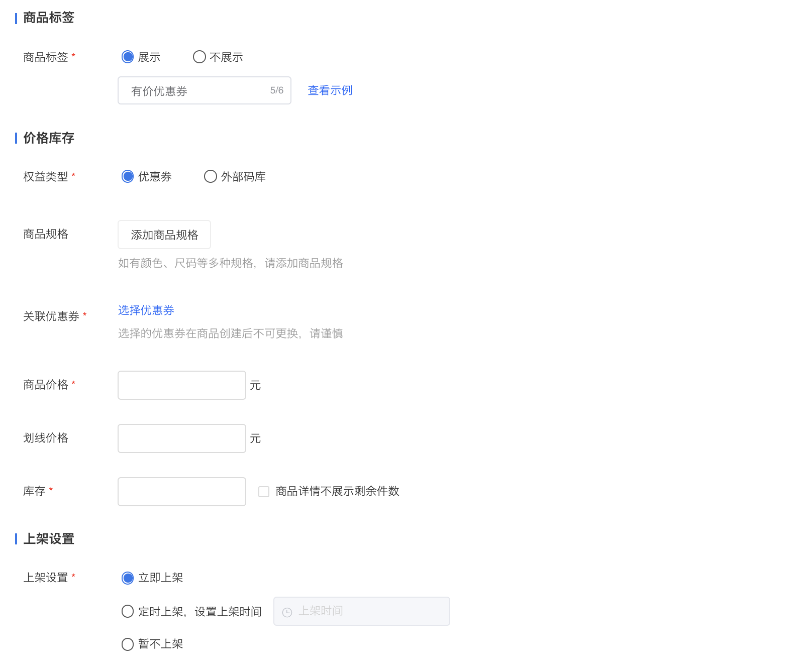Choose 外部码库 as 权益类型

(x=211, y=176)
